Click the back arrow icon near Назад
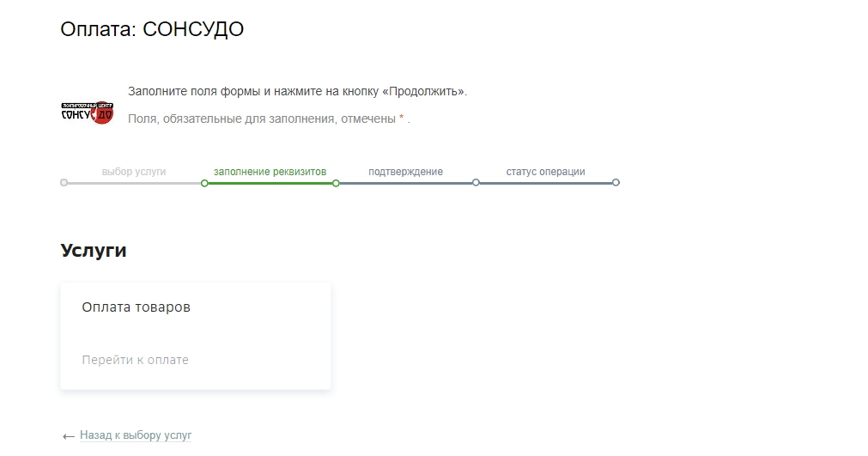Viewport: 868px width, 456px height. [69, 436]
